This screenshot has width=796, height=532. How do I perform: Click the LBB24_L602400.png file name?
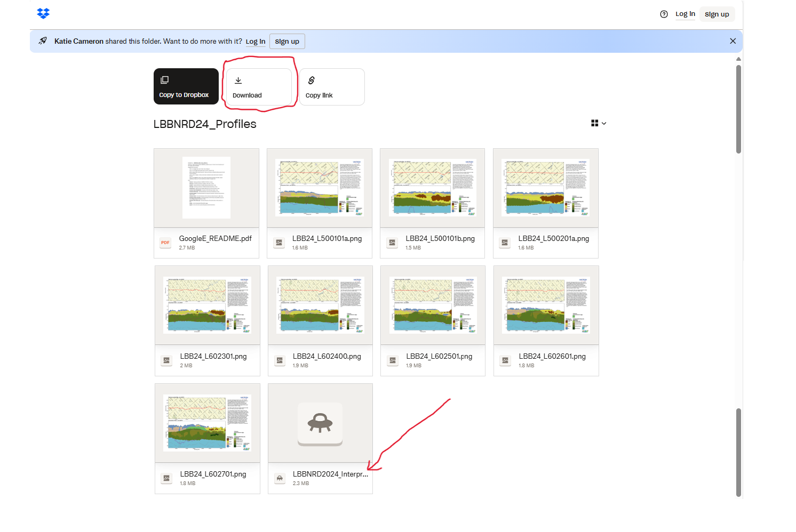[x=327, y=356]
